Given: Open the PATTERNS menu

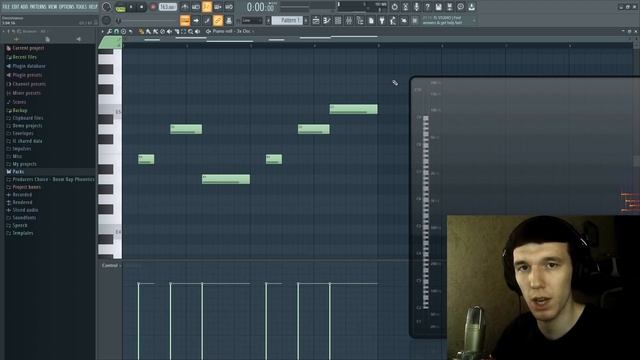Looking at the screenshot, I should coord(38,7).
